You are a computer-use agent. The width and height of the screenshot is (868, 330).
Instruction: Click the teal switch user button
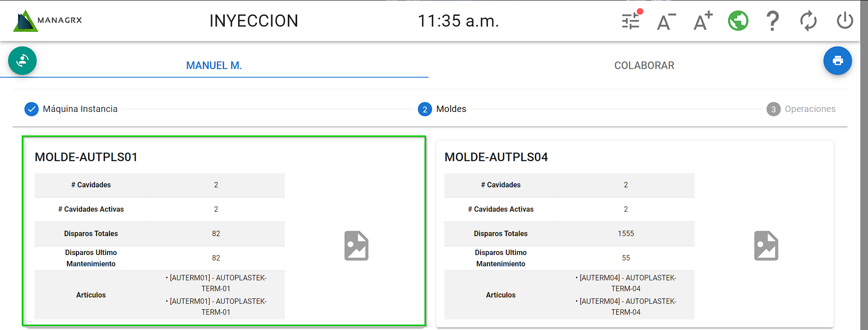coord(22,60)
